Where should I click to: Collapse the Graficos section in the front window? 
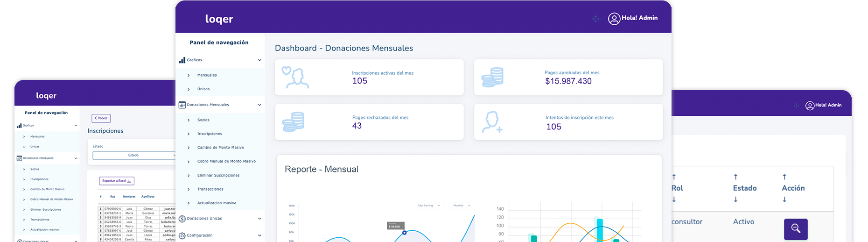[259, 60]
